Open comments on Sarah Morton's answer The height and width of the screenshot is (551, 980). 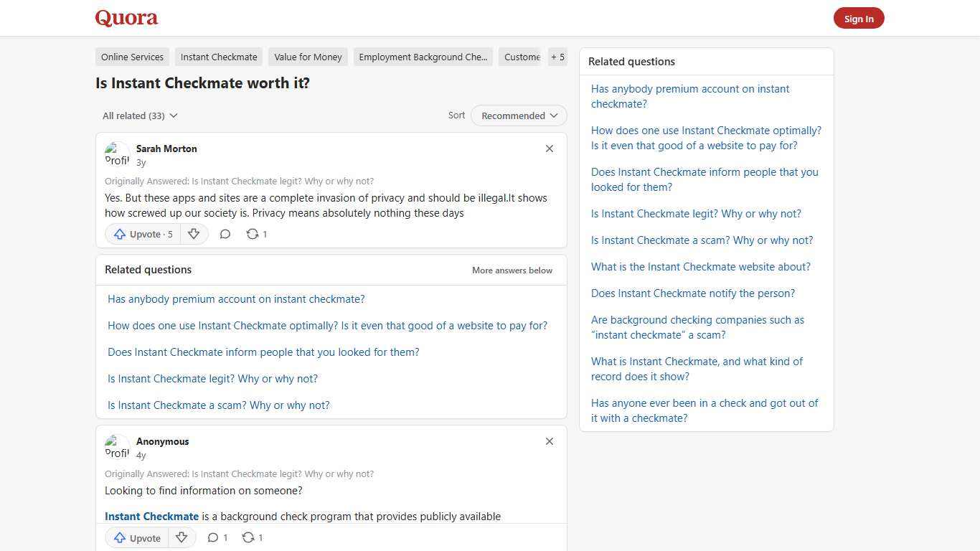(x=225, y=234)
